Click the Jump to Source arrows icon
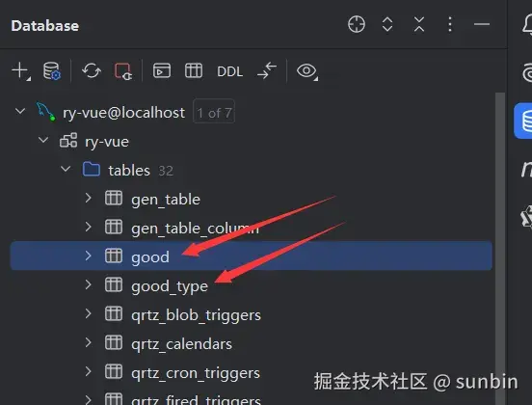The height and width of the screenshot is (405, 532). [267, 70]
